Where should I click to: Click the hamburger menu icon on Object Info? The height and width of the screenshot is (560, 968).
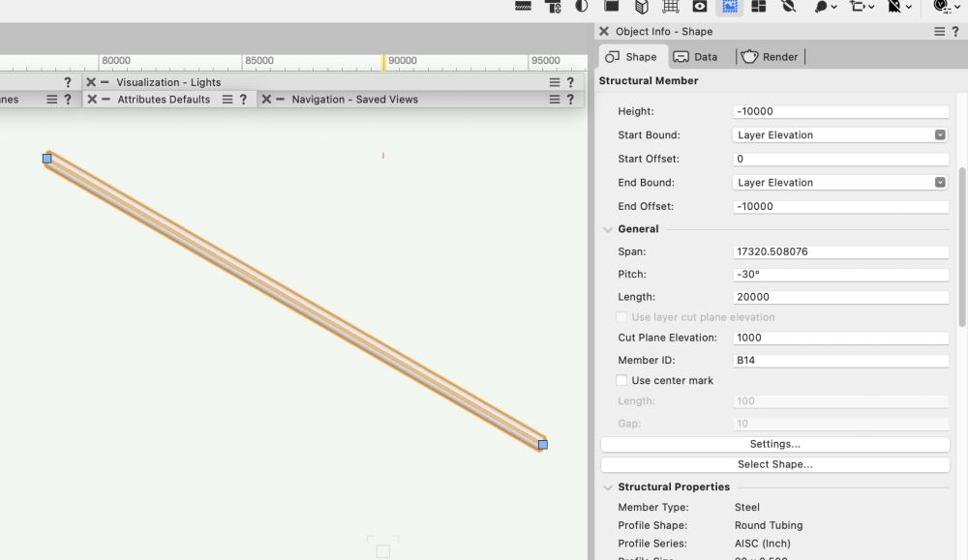coord(939,30)
